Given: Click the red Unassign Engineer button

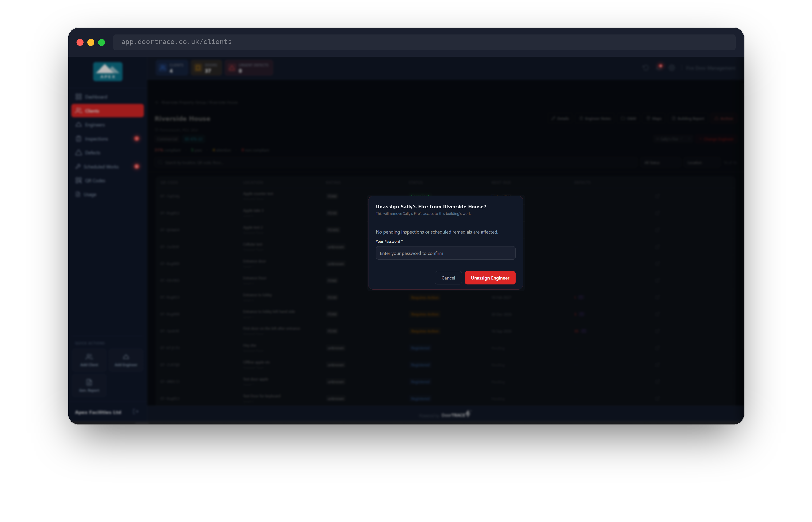Looking at the screenshot, I should 490,278.
